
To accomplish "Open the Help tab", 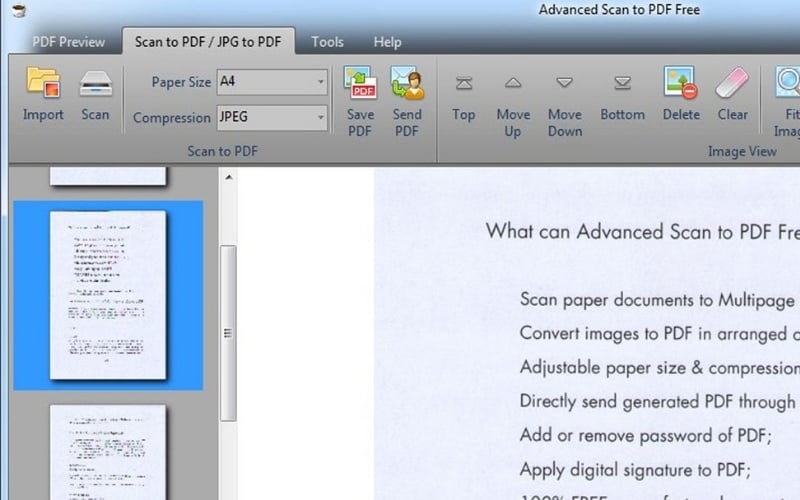I will [387, 42].
